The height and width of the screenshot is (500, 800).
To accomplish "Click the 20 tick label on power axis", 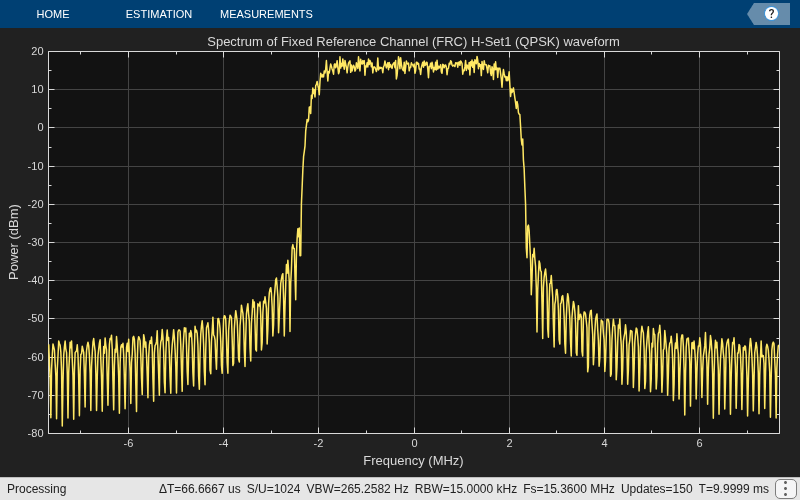I will click(x=37, y=52).
